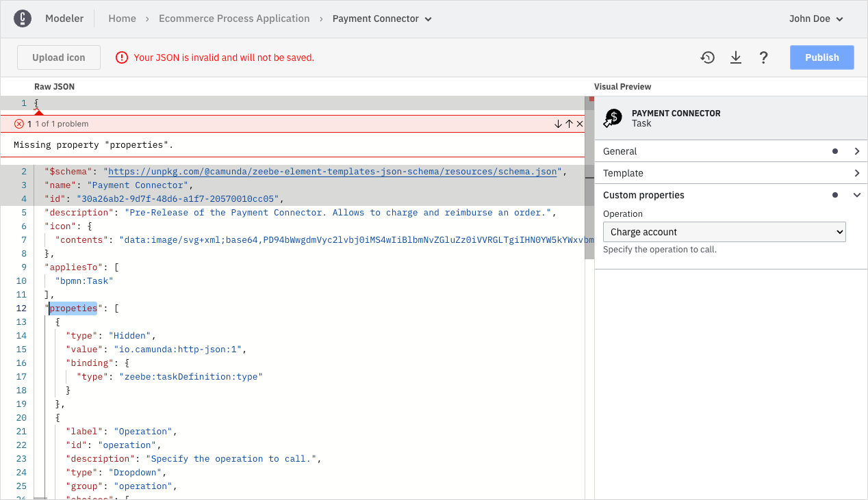The image size is (868, 500).
Task: Click the download template icon
Action: (x=736, y=57)
